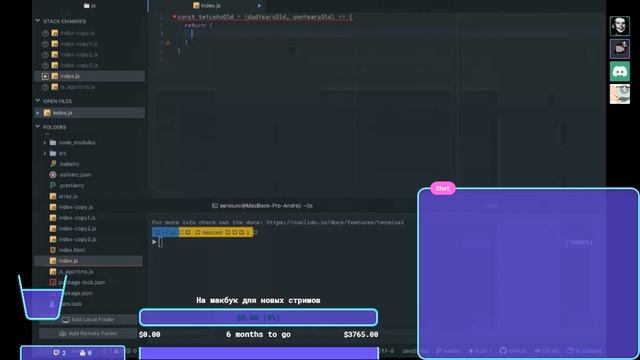Open .prettierrc in the folder tree

click(71, 186)
